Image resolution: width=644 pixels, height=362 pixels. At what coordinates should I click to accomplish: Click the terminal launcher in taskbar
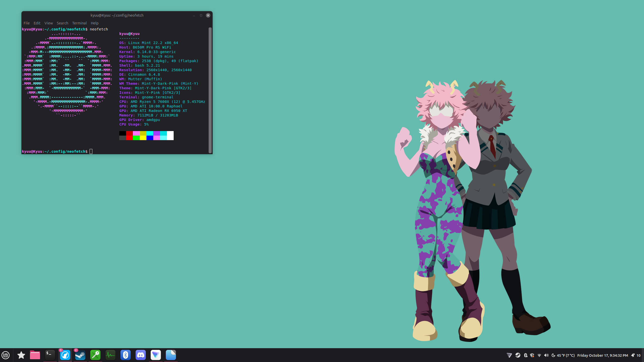[50, 355]
